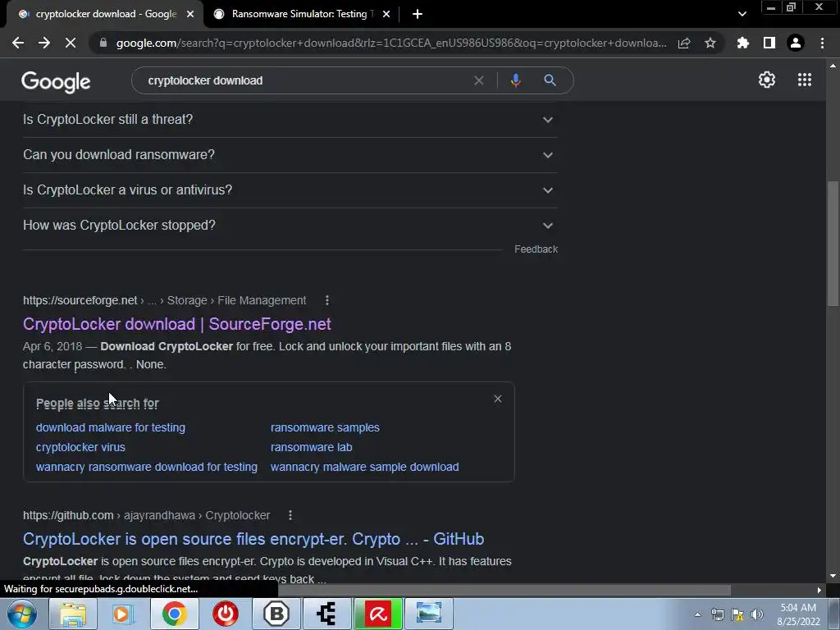Open the Avira taskbar icon
The image size is (840, 630).
point(378,614)
